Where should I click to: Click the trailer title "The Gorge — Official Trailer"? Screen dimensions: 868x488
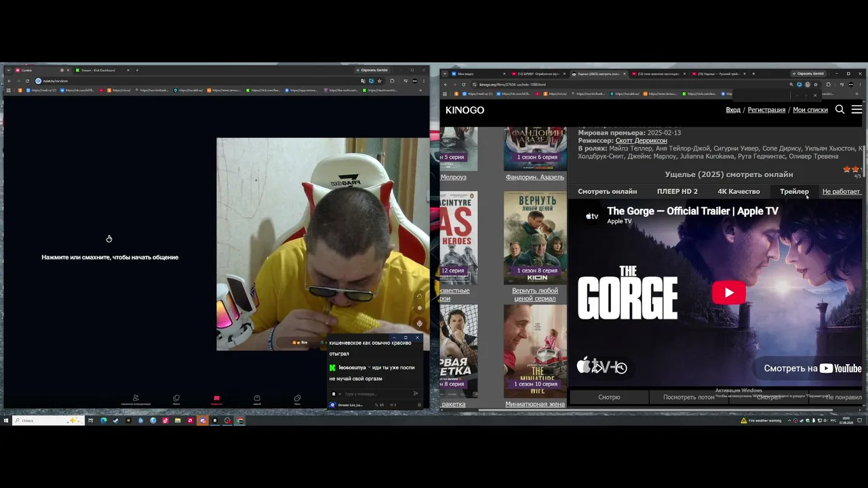692,211
